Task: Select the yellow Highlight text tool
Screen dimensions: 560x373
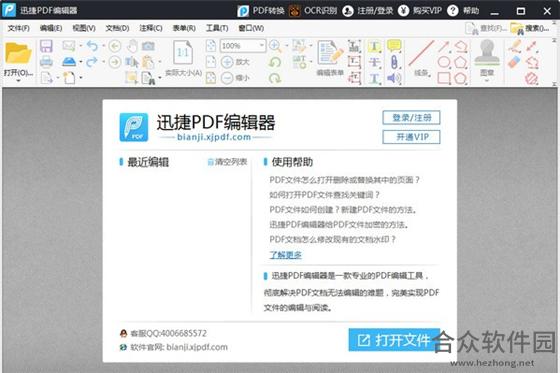Action: point(374,46)
